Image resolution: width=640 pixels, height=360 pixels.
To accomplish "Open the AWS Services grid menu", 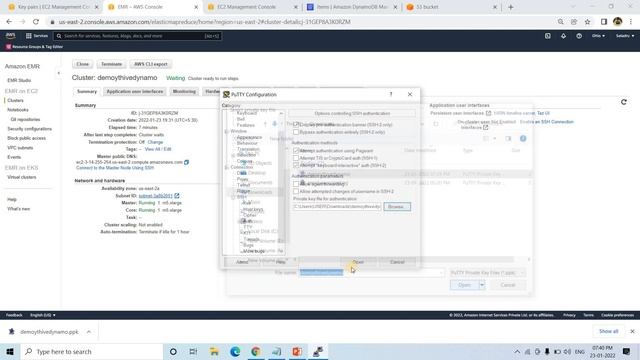I will (37, 36).
